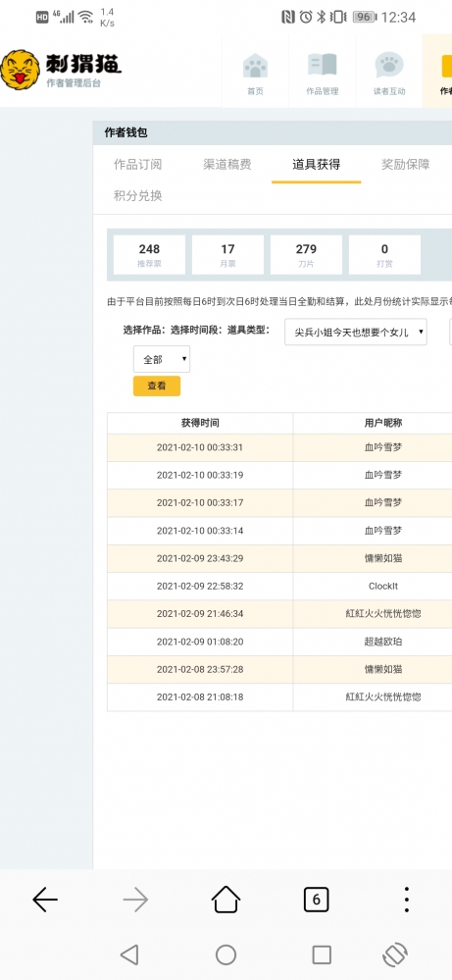Screen dimensions: 452x980
Task: Open the browser tabs counter showing 6
Action: click(316, 900)
